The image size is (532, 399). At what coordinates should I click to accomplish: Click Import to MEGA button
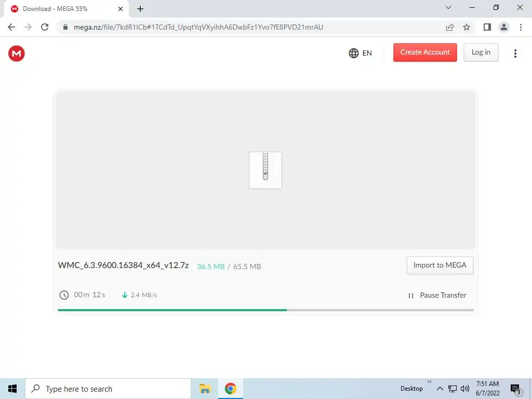click(x=440, y=265)
